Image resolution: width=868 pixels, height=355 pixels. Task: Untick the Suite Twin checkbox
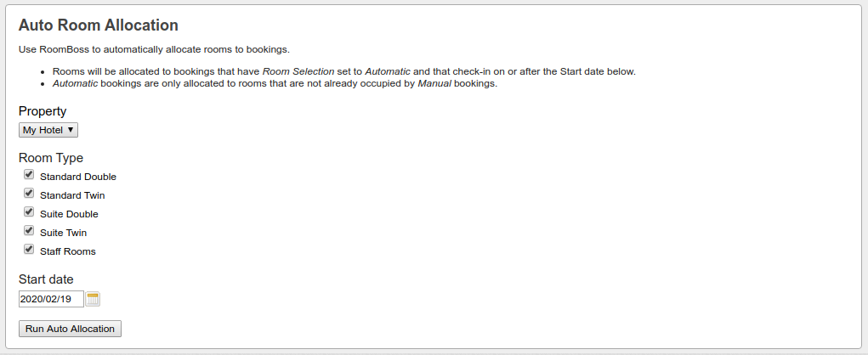click(x=29, y=231)
